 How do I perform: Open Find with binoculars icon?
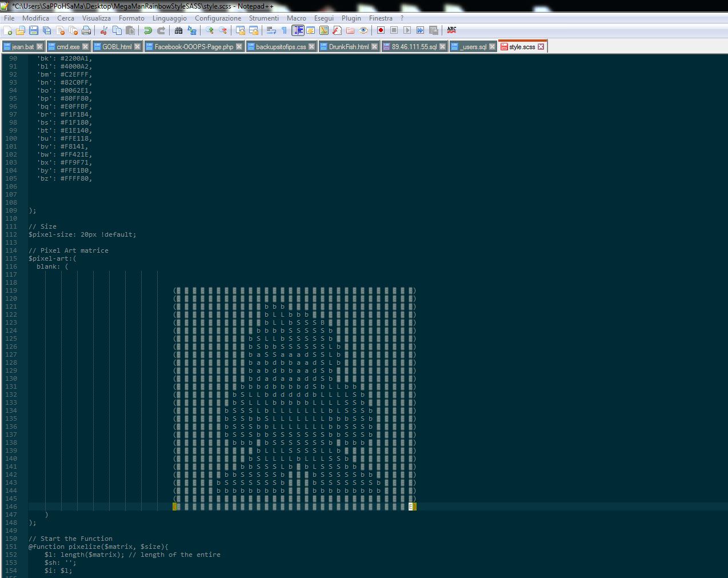coord(179,30)
